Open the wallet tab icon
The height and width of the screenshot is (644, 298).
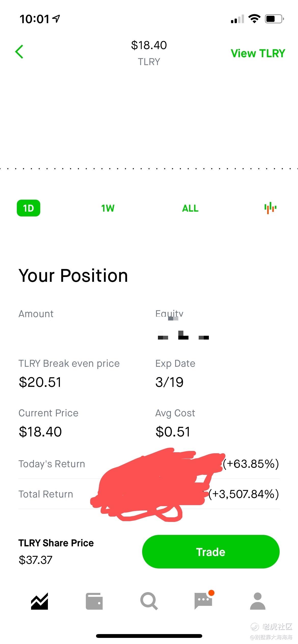click(x=94, y=601)
